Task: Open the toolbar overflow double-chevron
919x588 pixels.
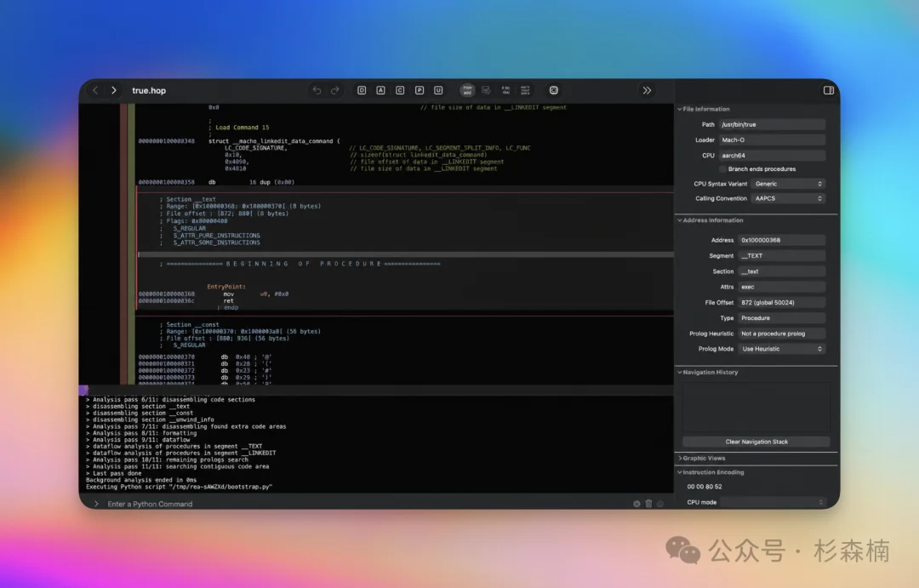Action: (x=647, y=90)
